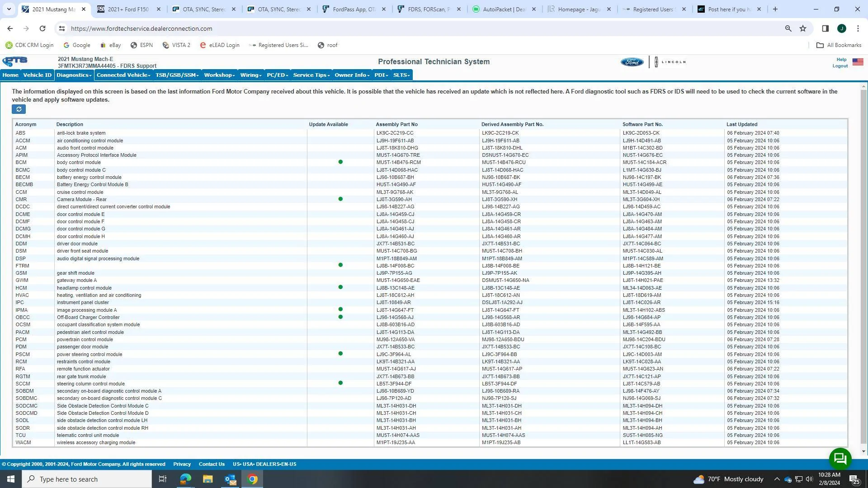Expand the Service Tips menu
Viewport: 868px width, 488px height.
coord(311,75)
